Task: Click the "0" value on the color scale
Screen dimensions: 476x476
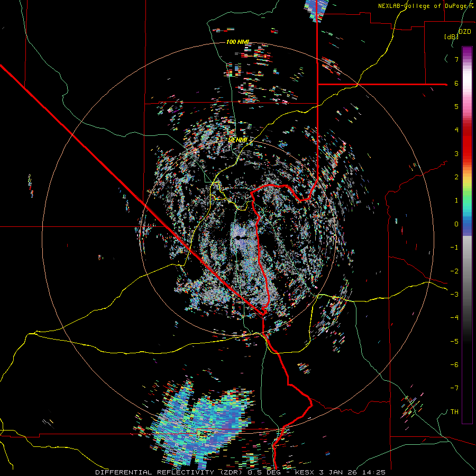Action: pyautogui.click(x=456, y=224)
